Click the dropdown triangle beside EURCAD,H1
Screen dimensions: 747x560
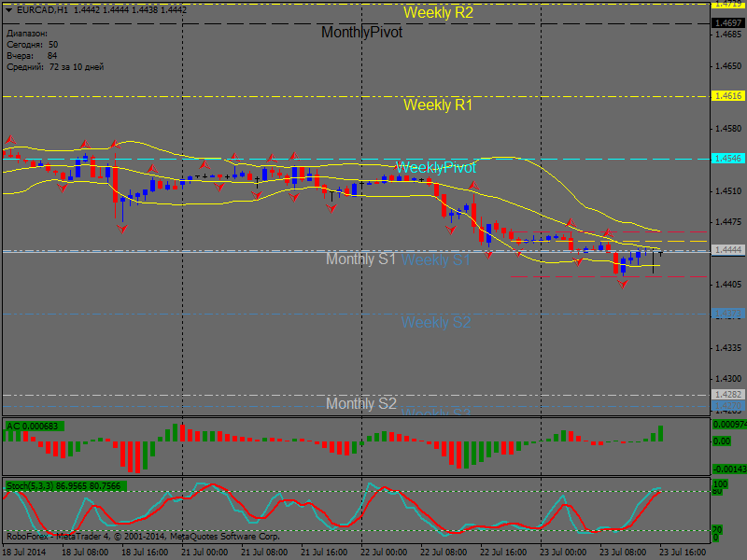8,8
